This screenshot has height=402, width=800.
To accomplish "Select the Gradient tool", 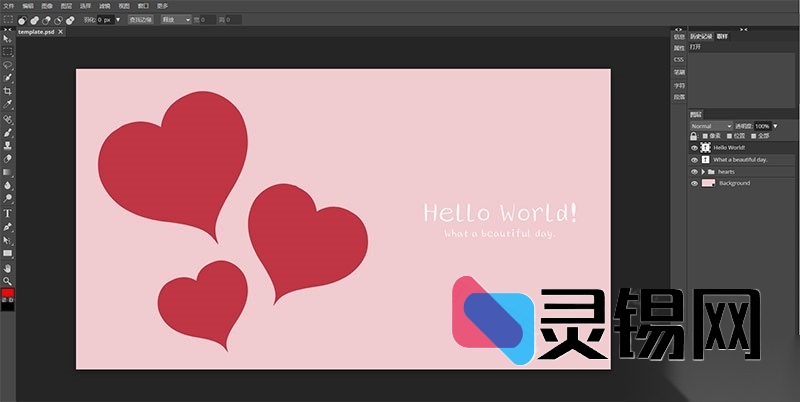I will pos(8,172).
